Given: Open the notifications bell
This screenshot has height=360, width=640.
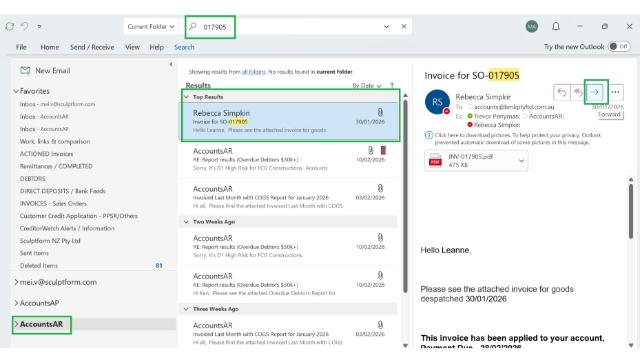Looking at the screenshot, I should 556,27.
